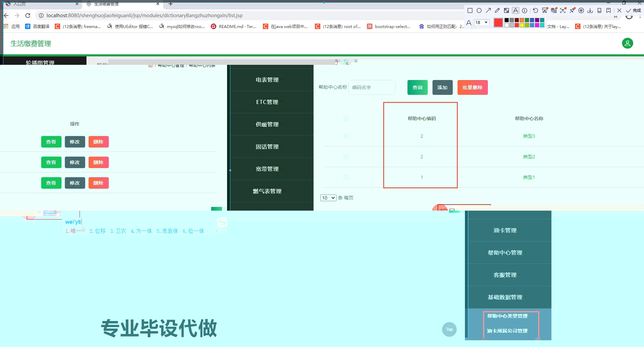Check the checkbox for row 类型3

[346, 136]
